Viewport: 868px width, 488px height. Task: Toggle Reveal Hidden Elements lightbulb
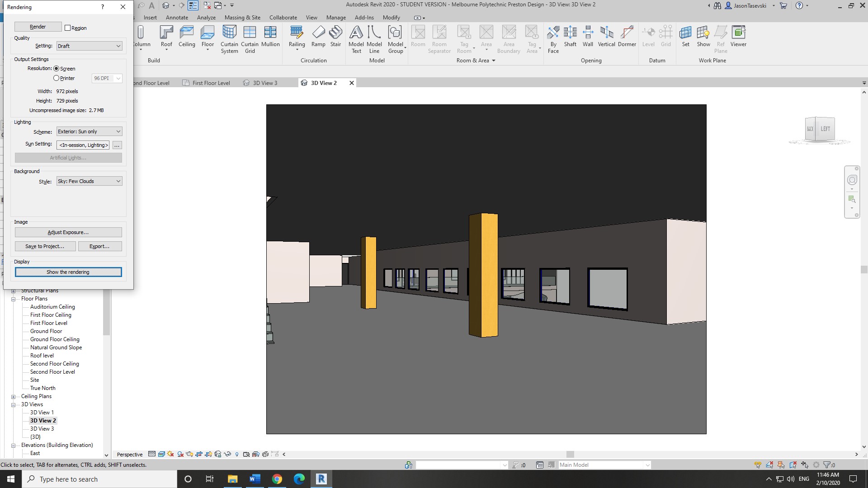click(x=237, y=454)
